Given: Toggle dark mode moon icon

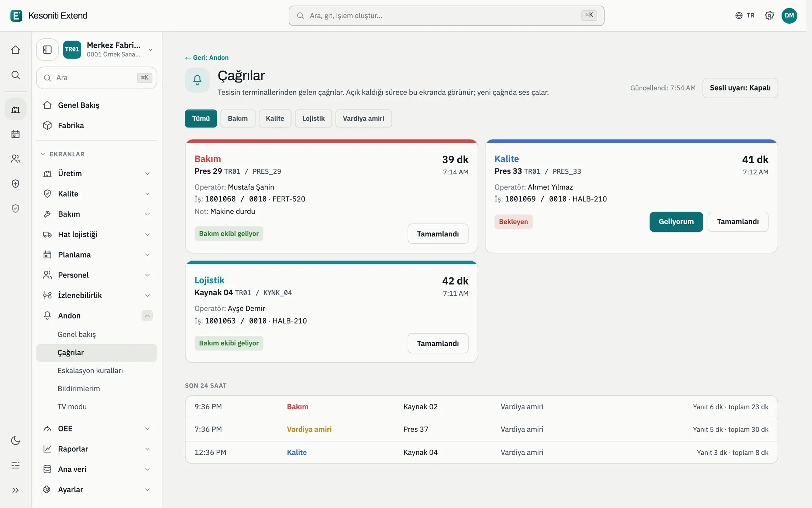Looking at the screenshot, I should [16, 440].
